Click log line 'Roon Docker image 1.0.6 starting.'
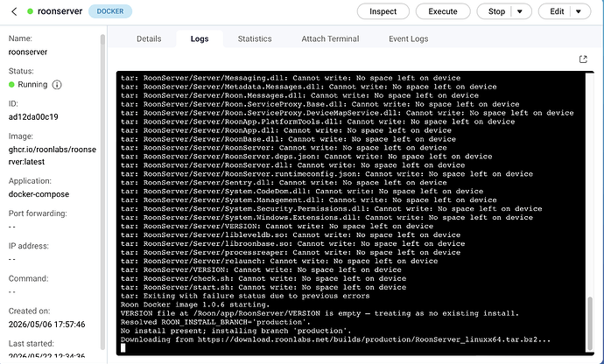 coord(195,304)
